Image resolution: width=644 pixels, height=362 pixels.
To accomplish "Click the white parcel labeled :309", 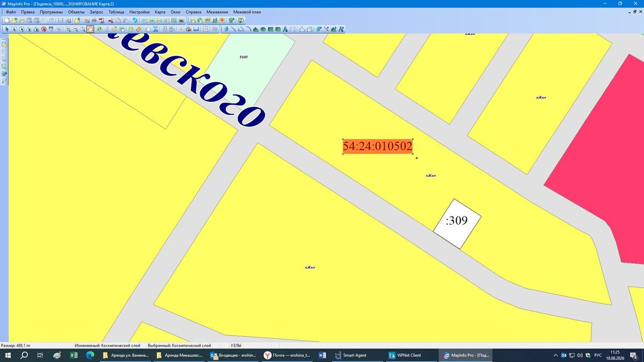I will pos(457,224).
